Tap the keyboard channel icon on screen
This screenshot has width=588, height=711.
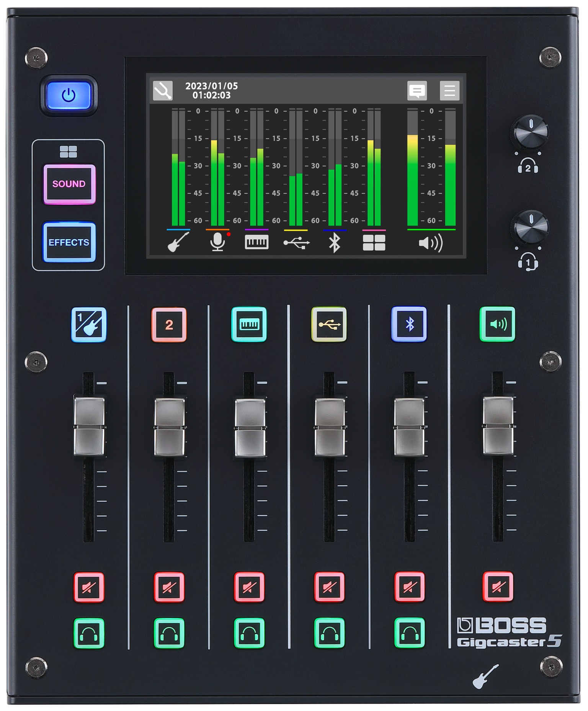click(x=256, y=242)
